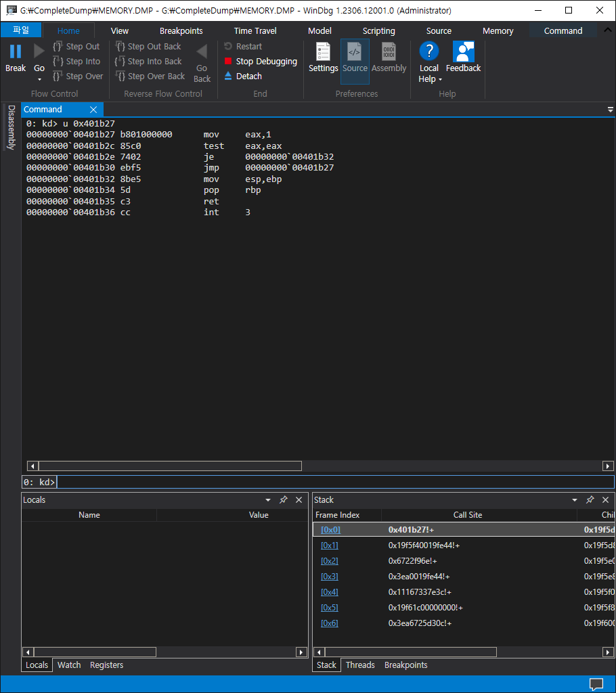This screenshot has height=693, width=616.
Task: Select the Home ribbon tab
Action: point(68,31)
